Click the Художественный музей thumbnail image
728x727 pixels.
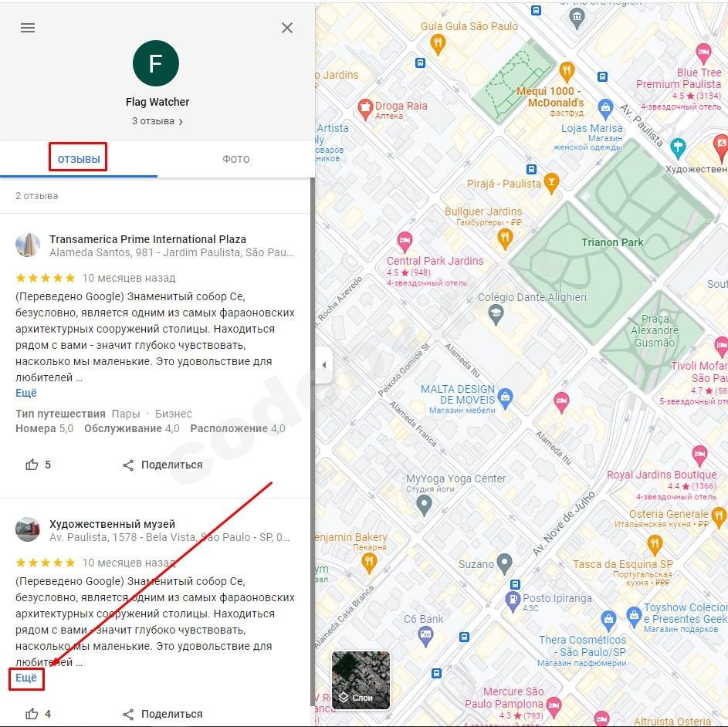point(27,529)
